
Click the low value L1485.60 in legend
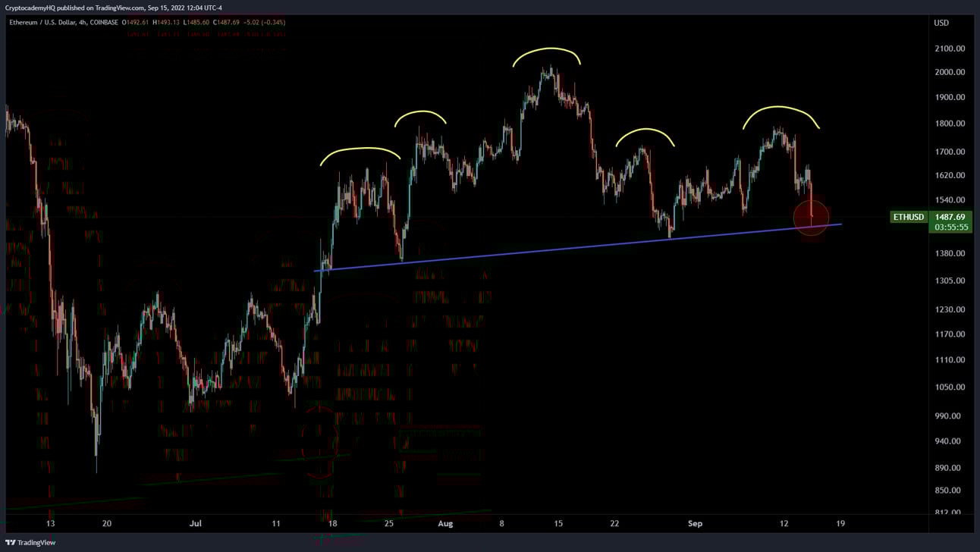click(196, 23)
